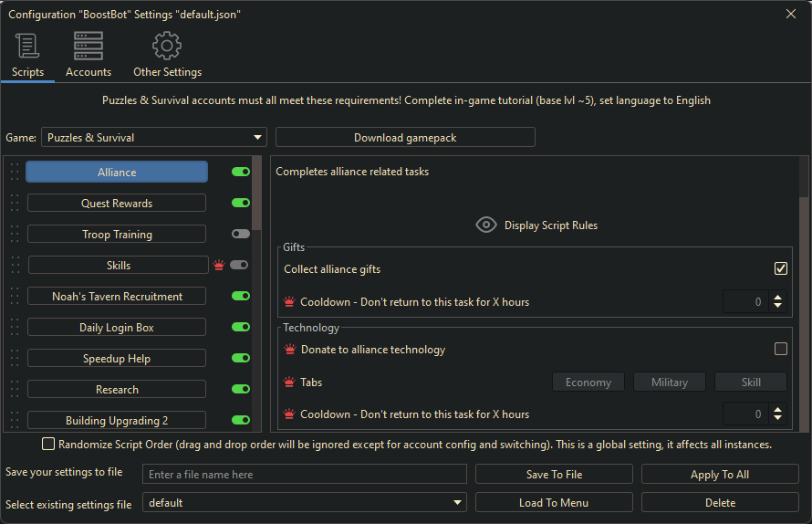812x524 pixels.
Task: Grab the drag handle of the Daily Login Box script
Action: coord(15,327)
